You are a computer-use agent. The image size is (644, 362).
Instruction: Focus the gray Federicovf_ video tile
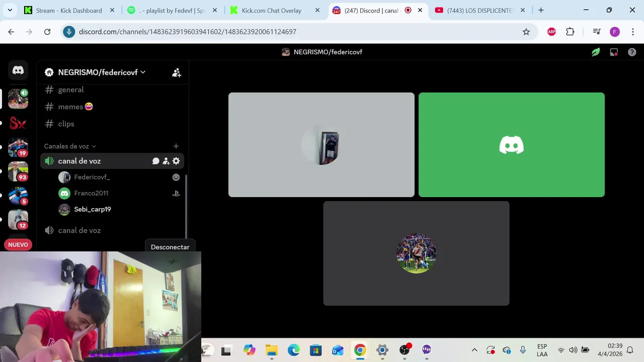(x=321, y=145)
